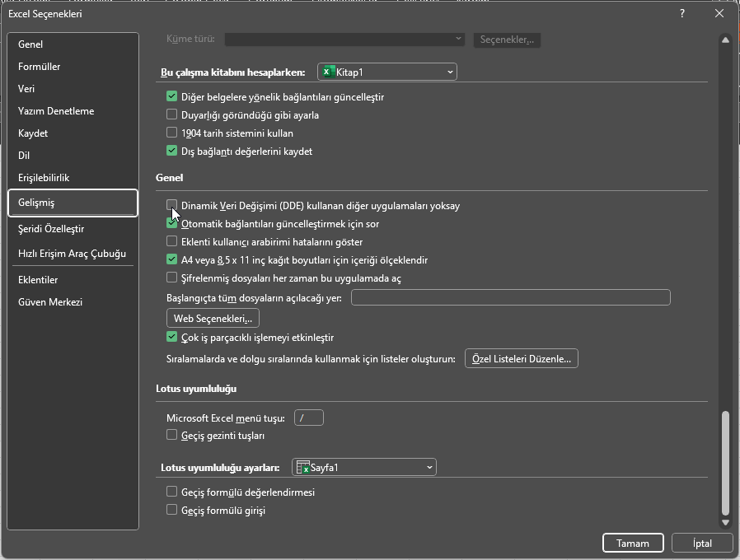Enable Dinamik Veri Değişimi (DDE) yoksay

tap(172, 205)
